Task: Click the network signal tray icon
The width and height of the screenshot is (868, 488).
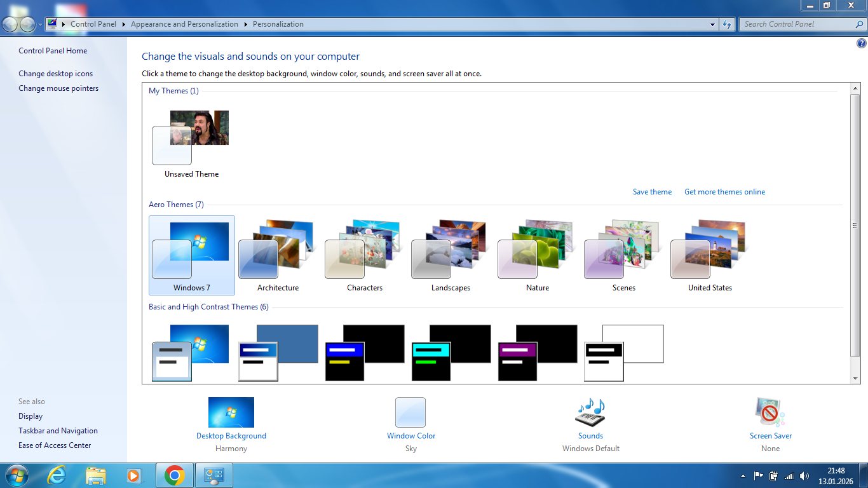Action: click(789, 475)
